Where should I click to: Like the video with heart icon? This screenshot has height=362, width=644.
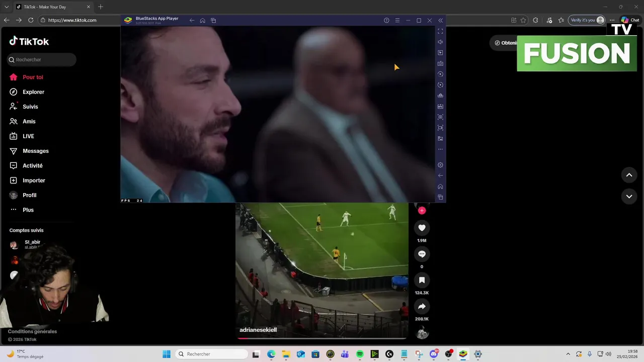point(422,228)
